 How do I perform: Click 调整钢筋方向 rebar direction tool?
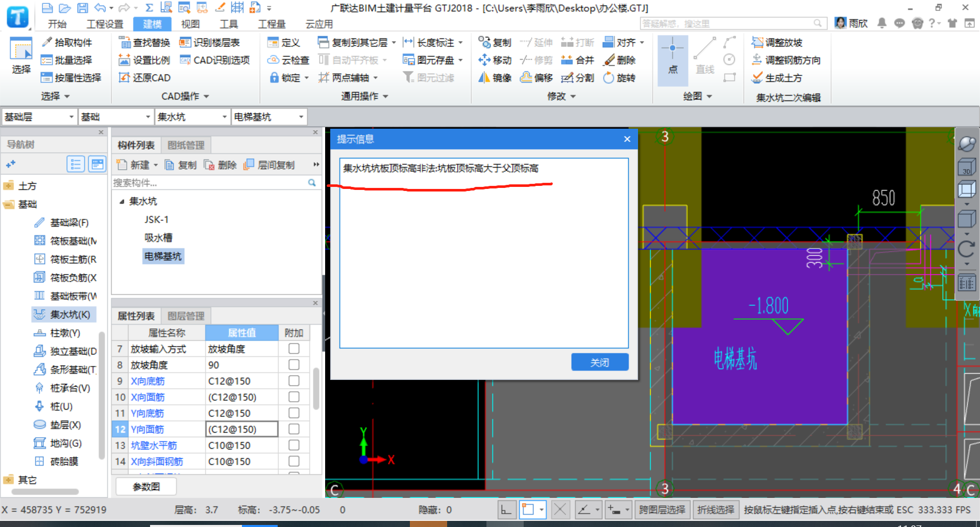point(786,60)
